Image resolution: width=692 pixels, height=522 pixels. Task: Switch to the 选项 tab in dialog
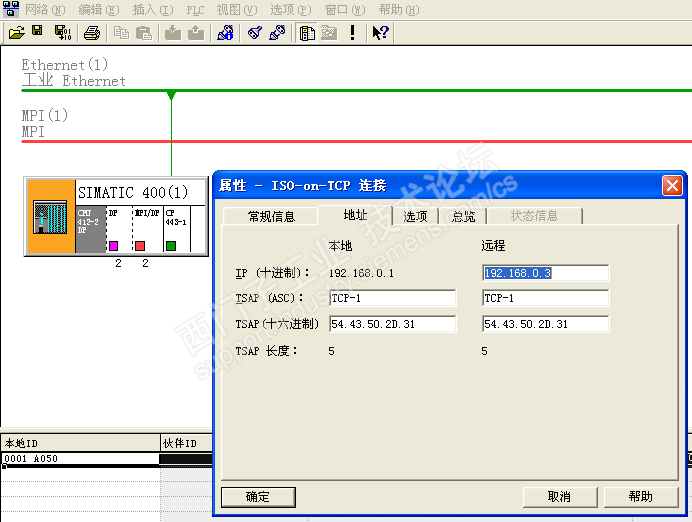coord(415,216)
